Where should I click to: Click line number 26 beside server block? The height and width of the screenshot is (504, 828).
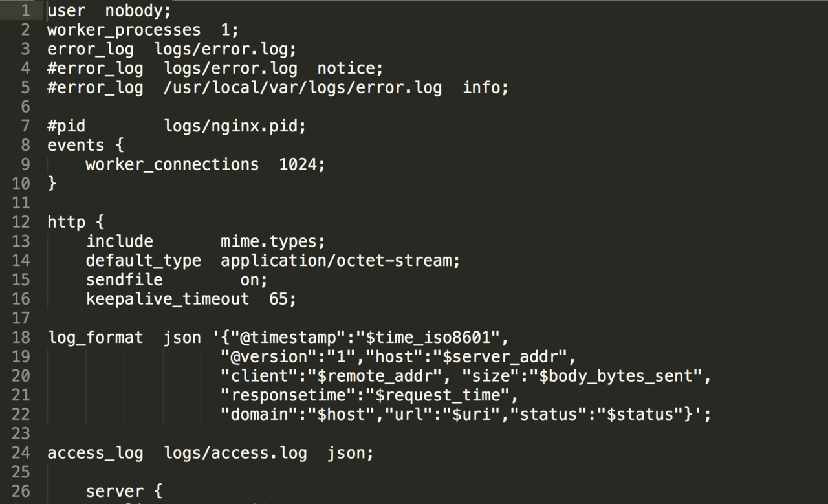point(21,492)
